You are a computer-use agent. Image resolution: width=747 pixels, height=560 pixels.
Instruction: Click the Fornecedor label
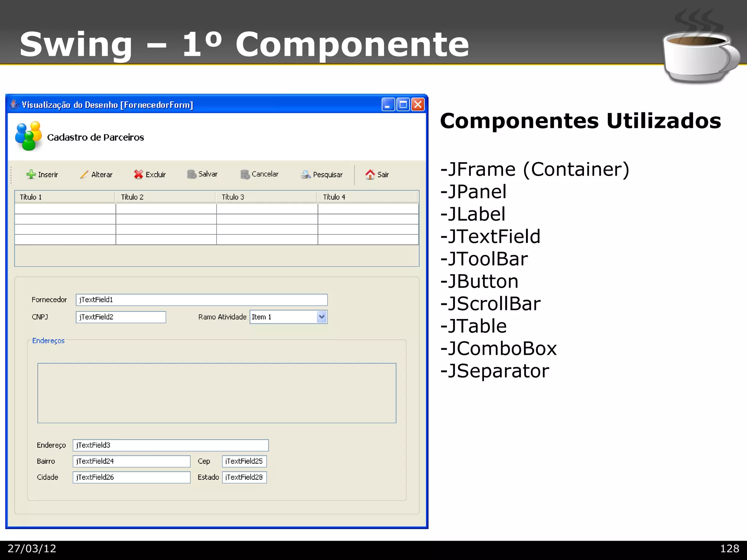49,300
